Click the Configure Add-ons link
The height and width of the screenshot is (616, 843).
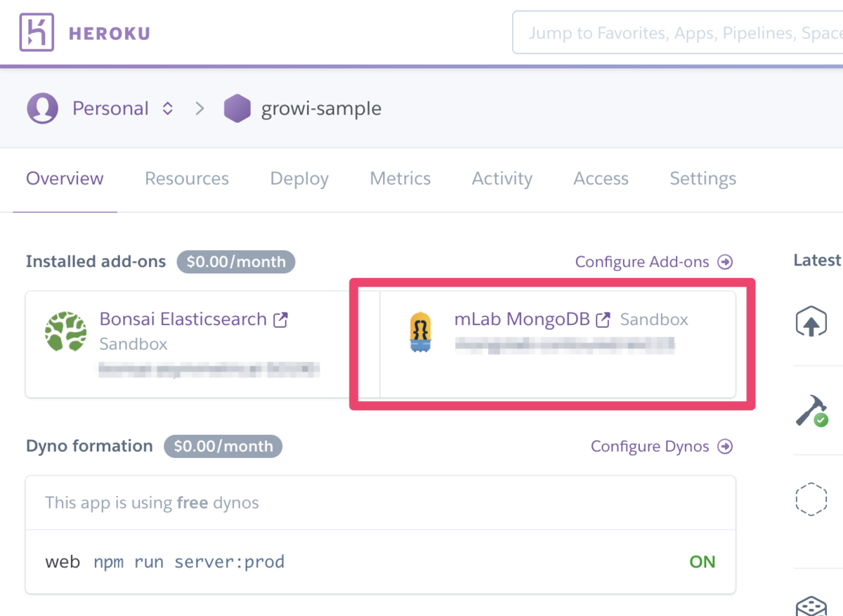(642, 262)
